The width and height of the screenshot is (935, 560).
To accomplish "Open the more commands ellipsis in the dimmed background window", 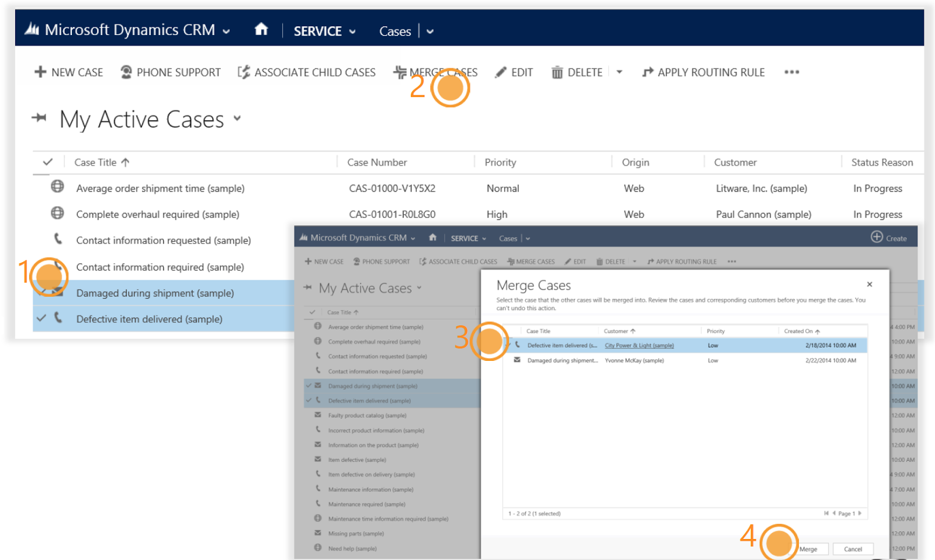I will (732, 262).
